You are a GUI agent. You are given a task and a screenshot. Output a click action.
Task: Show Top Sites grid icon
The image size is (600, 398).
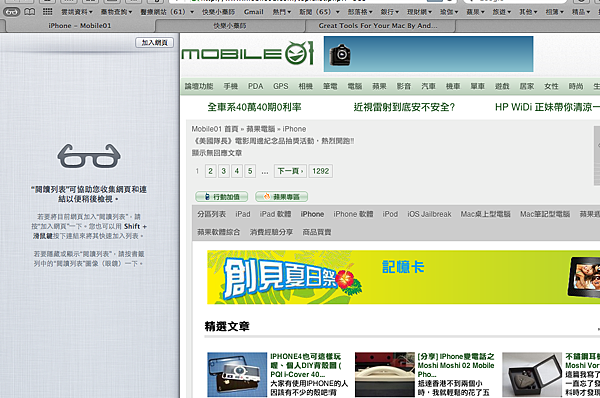point(47,12)
